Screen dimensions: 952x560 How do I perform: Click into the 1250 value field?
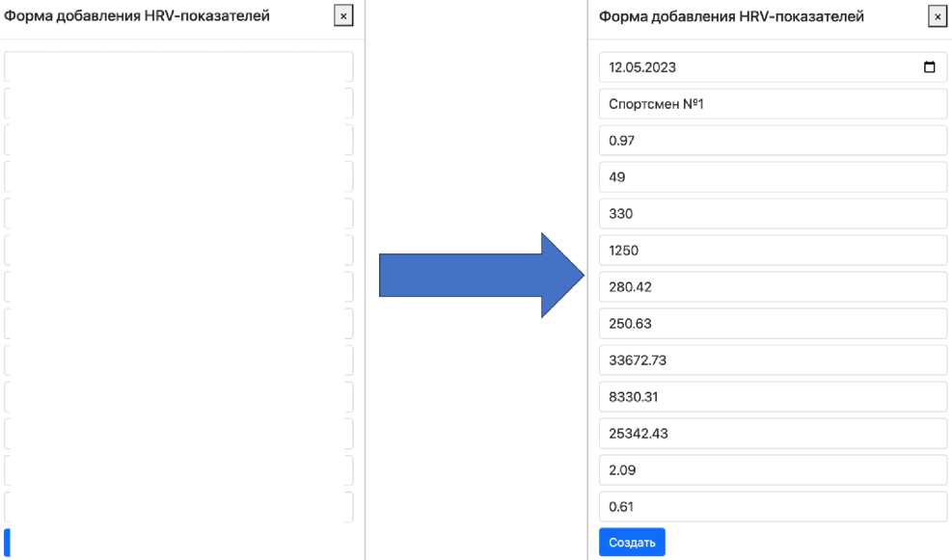[x=772, y=251]
